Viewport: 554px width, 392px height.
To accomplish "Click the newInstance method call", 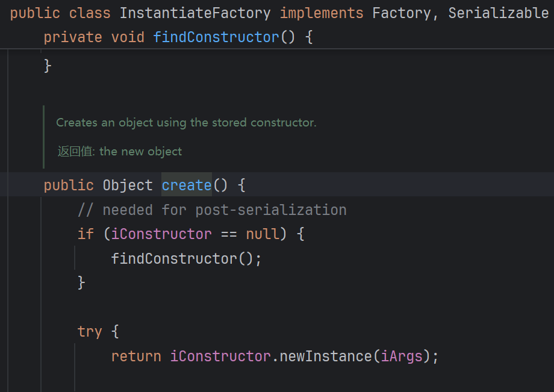I will [326, 356].
